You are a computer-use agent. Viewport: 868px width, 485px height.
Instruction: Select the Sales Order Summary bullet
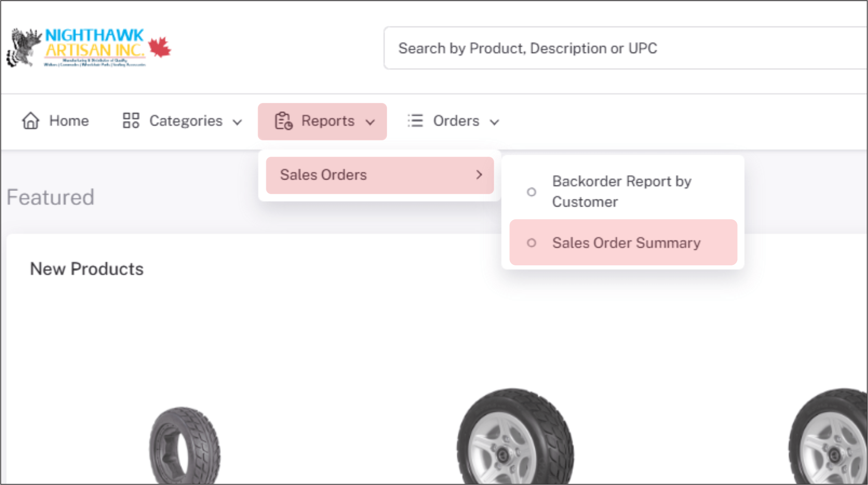532,243
